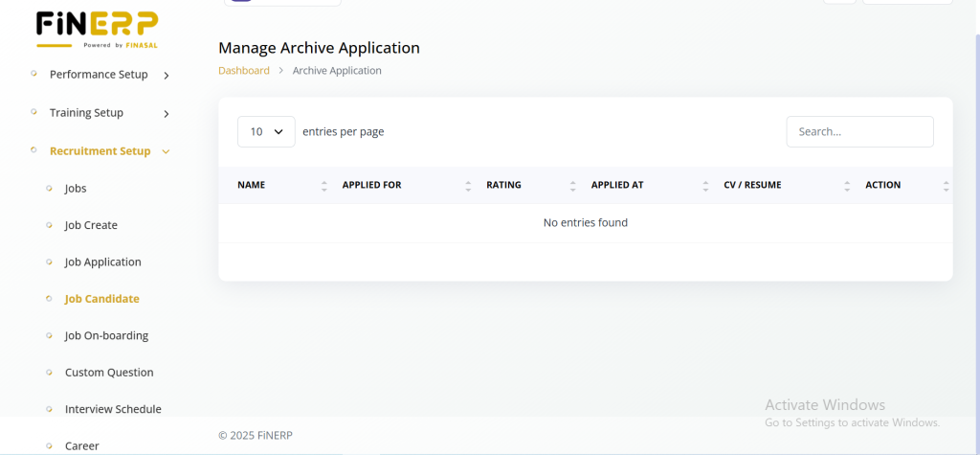Image resolution: width=980 pixels, height=455 pixels.
Task: Open Interview Schedule page
Action: click(113, 409)
